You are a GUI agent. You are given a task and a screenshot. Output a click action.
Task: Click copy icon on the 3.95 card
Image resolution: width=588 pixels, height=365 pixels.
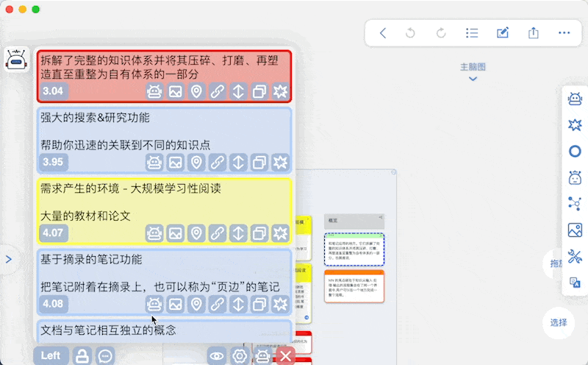(259, 162)
